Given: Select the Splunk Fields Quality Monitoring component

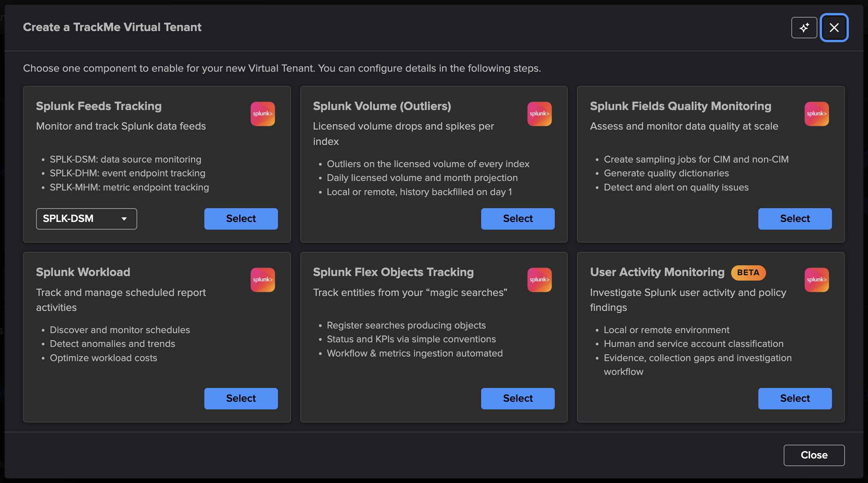Looking at the screenshot, I should (795, 219).
